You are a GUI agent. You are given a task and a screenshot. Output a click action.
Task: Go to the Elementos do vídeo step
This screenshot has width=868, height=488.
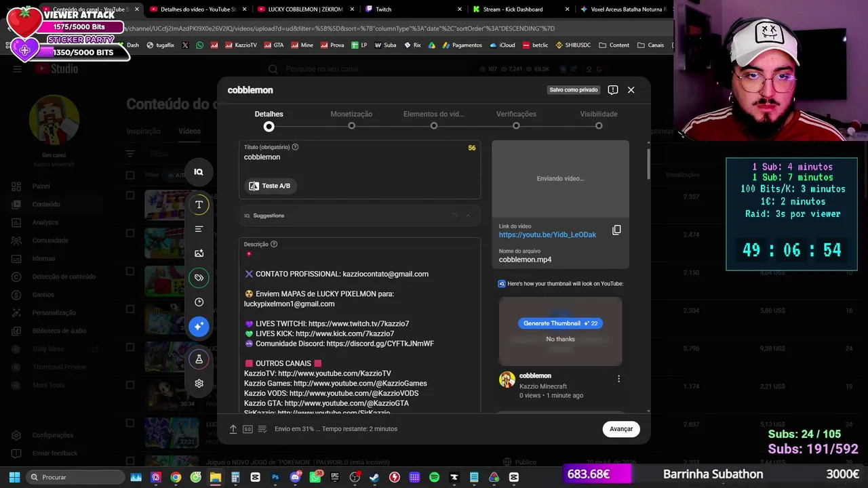[x=434, y=119]
